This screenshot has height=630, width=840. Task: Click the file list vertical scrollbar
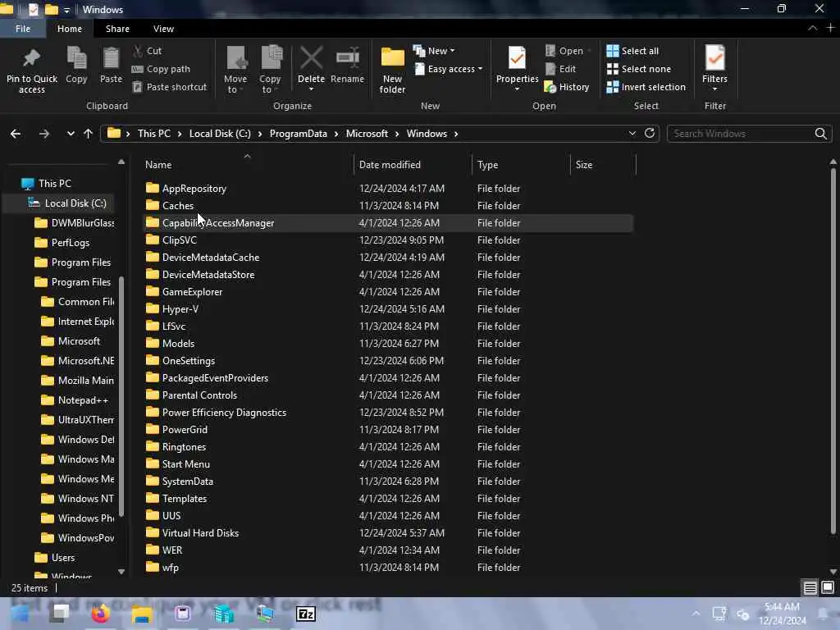point(833,351)
